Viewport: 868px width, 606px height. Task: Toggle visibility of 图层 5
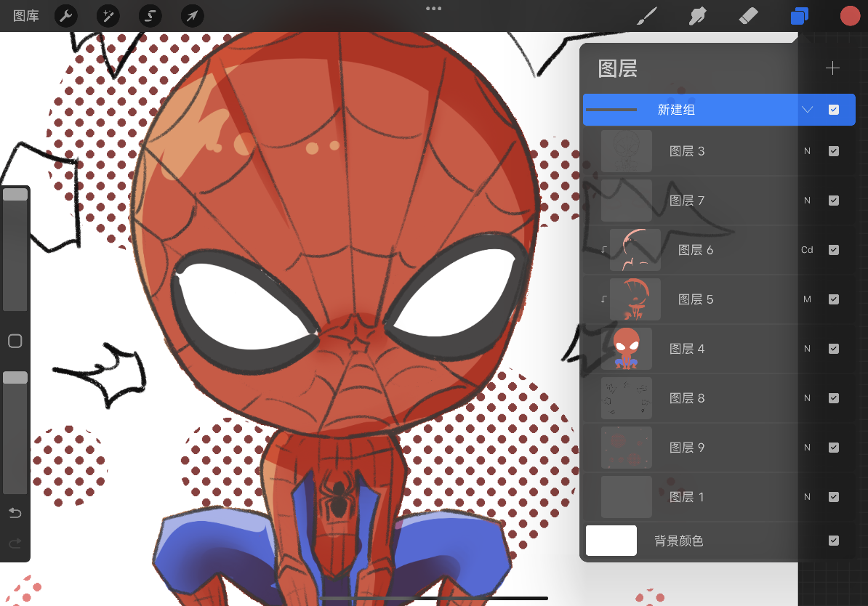(834, 299)
